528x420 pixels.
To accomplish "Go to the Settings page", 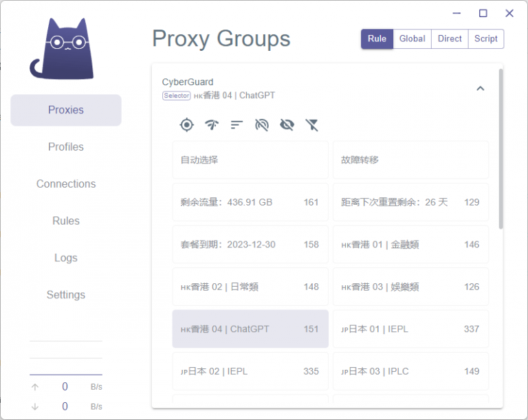I will [66, 295].
